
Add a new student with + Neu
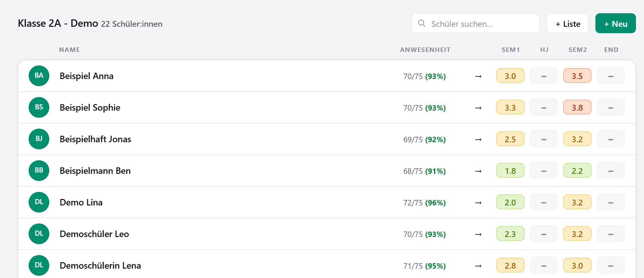tap(615, 23)
